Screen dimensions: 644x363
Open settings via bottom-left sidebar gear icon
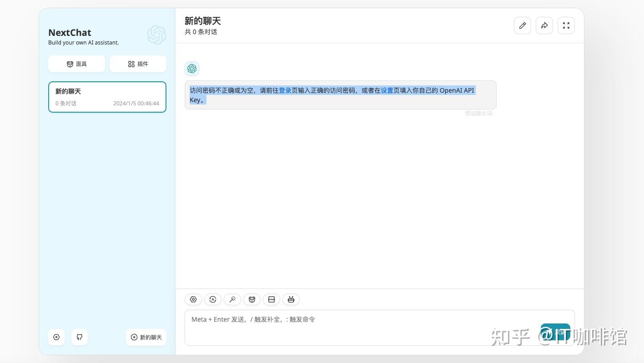[56, 337]
